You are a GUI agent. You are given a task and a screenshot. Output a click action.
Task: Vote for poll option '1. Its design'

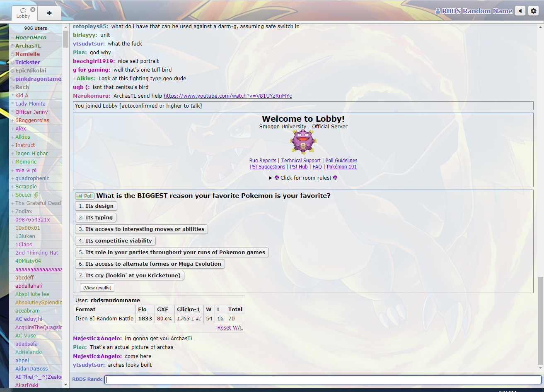coord(96,206)
